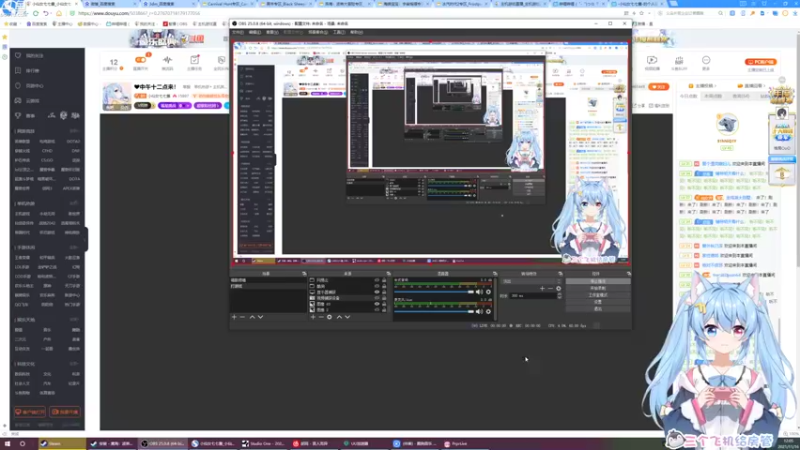Open trophy icon in Douyu sidebar
800x450 pixels.
click(18, 115)
